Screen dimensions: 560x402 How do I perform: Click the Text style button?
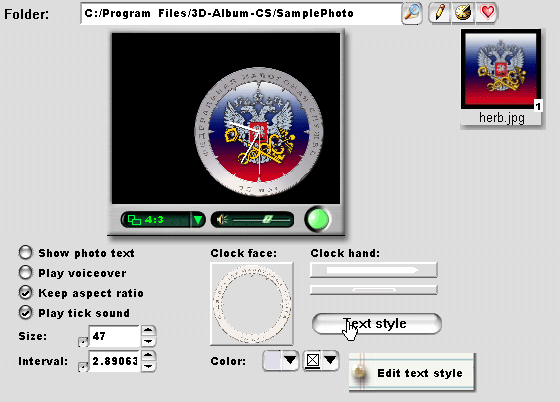point(377,323)
